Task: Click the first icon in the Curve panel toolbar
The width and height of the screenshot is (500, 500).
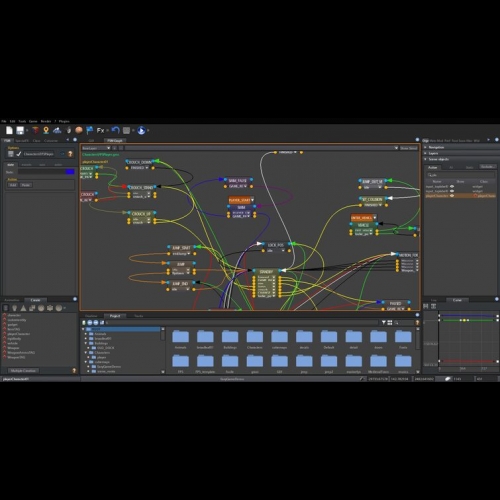Action: 426,306
